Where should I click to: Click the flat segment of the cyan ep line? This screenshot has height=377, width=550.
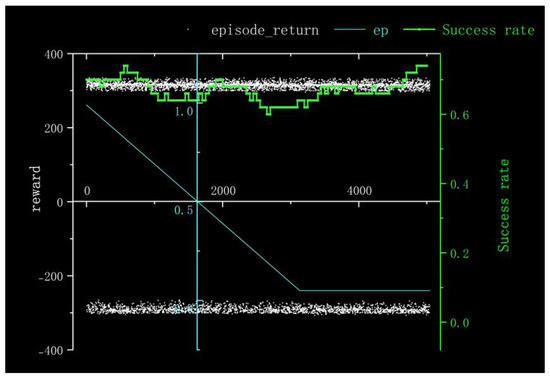coord(365,290)
